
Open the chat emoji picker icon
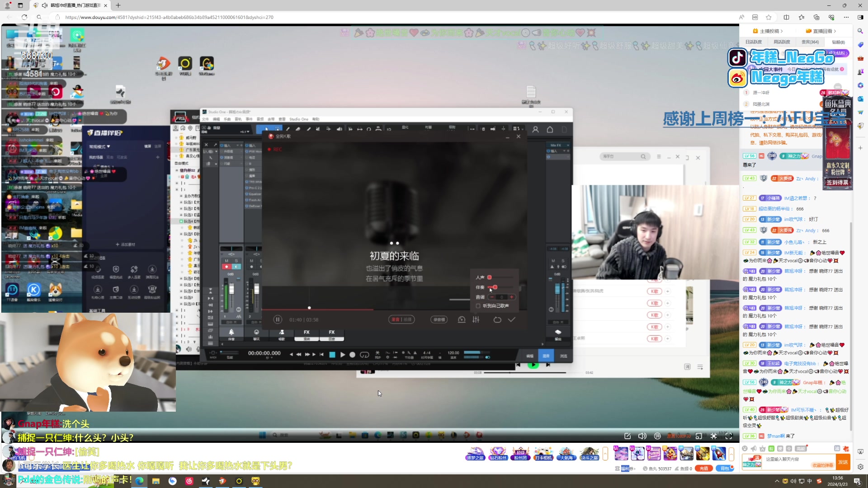pos(745,449)
